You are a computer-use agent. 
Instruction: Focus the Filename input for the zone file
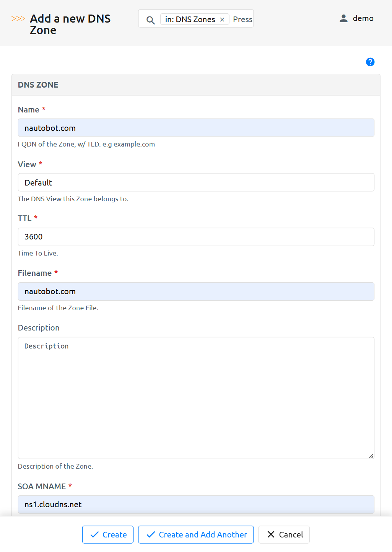click(196, 291)
